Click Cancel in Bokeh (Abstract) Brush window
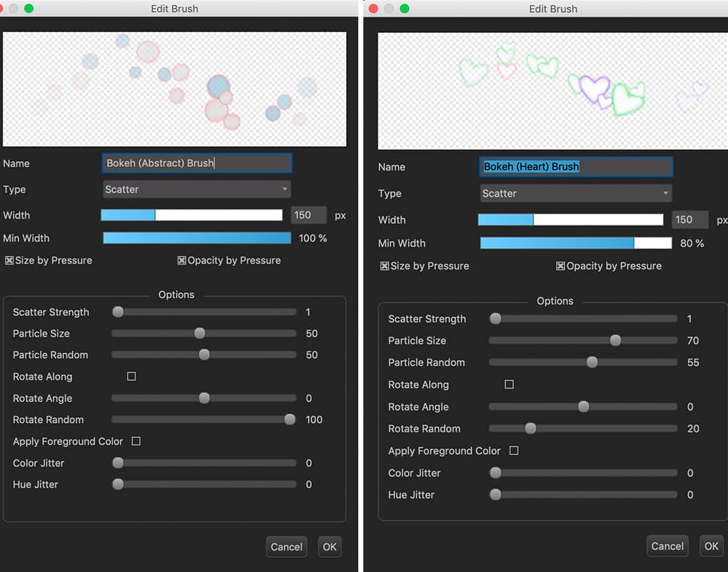The image size is (728, 572). tap(286, 547)
